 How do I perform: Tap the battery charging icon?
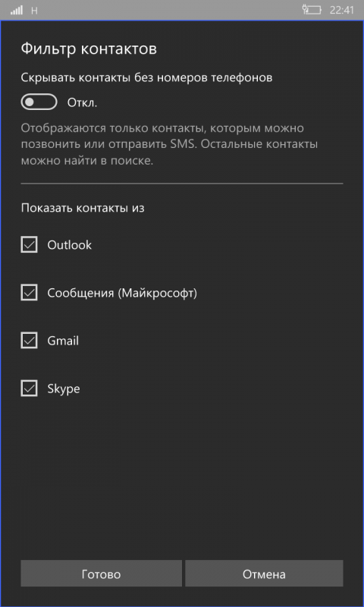click(x=312, y=10)
